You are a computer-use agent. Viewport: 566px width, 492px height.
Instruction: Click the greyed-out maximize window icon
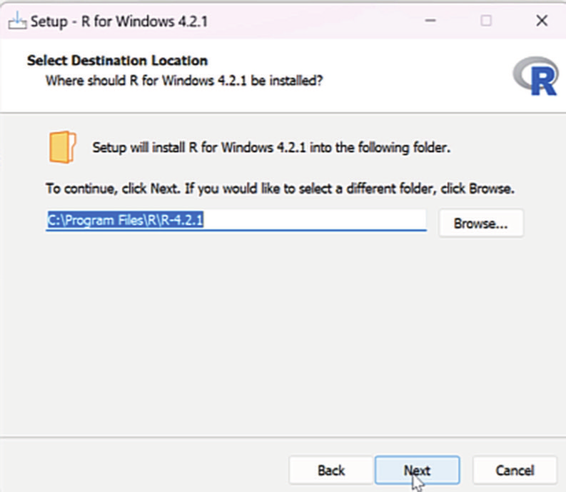tap(486, 21)
